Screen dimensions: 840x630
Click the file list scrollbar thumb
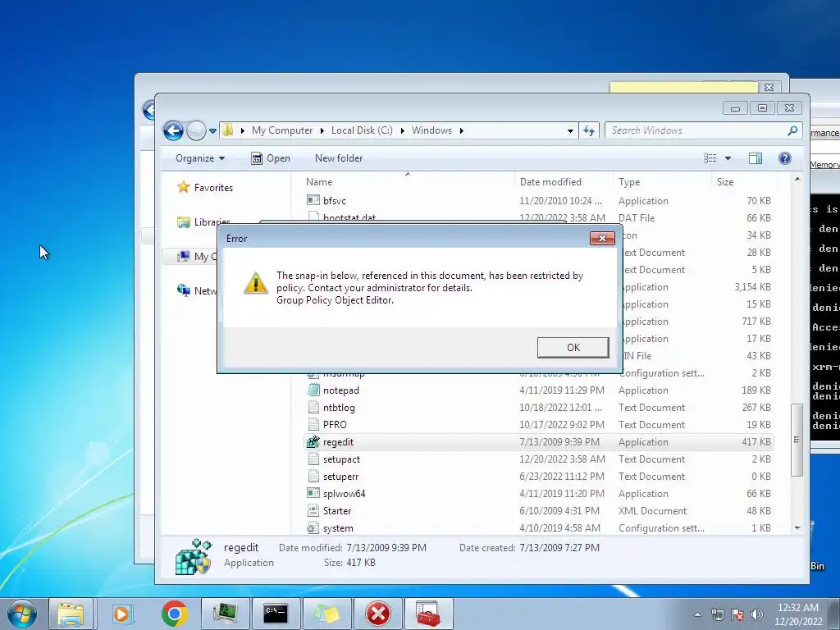(797, 440)
